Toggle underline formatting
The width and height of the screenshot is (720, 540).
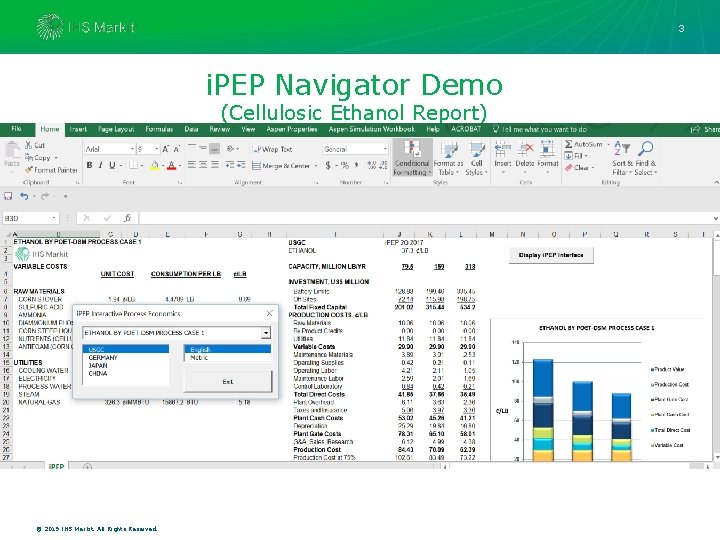pyautogui.click(x=112, y=165)
